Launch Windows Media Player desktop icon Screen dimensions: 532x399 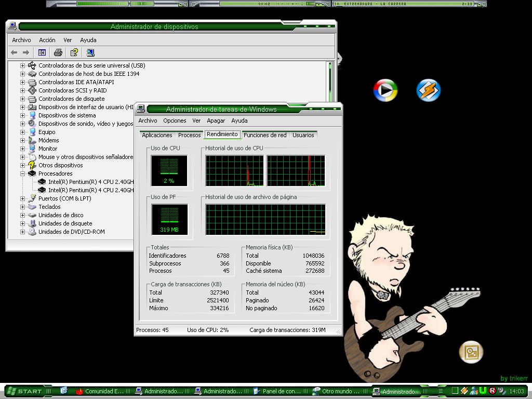point(385,90)
